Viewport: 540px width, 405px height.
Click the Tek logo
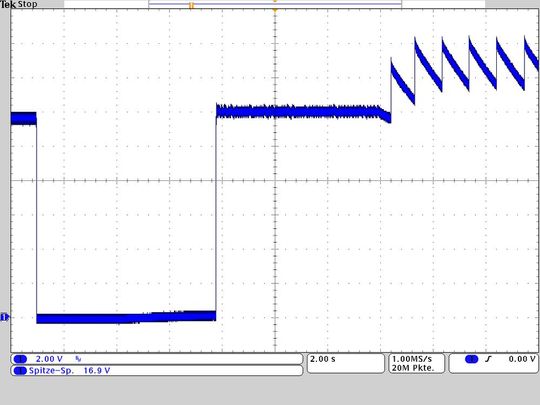tap(8, 4)
